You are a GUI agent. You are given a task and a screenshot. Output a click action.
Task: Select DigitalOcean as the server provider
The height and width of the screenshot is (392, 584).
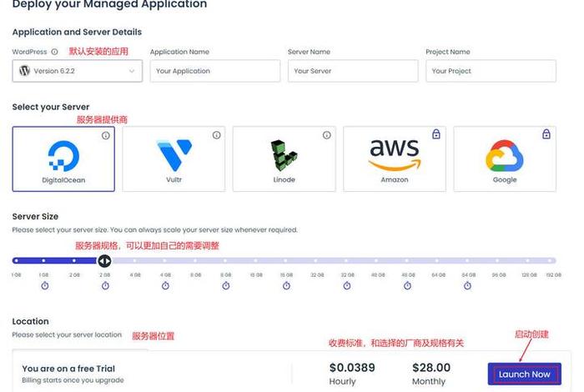coord(63,159)
